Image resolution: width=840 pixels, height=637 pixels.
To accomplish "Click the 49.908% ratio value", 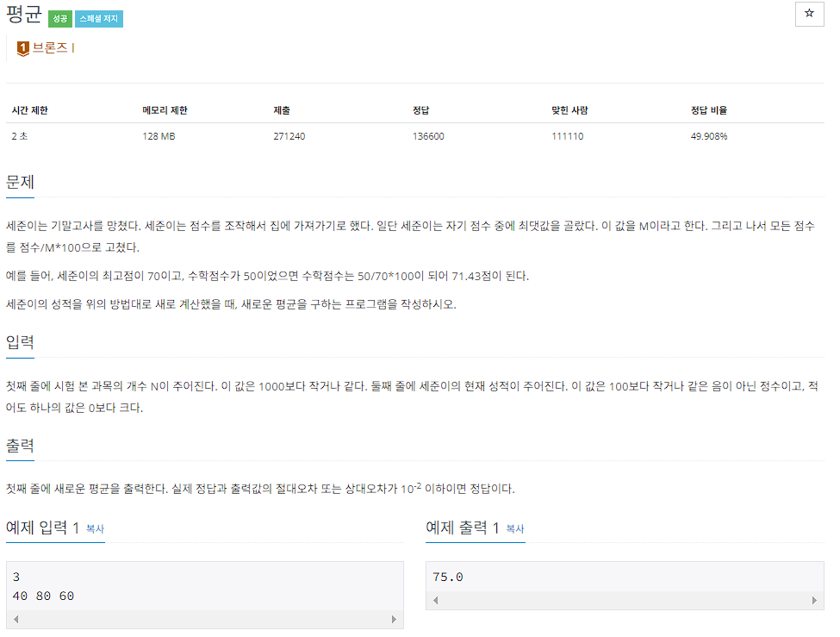I will pyautogui.click(x=709, y=136).
